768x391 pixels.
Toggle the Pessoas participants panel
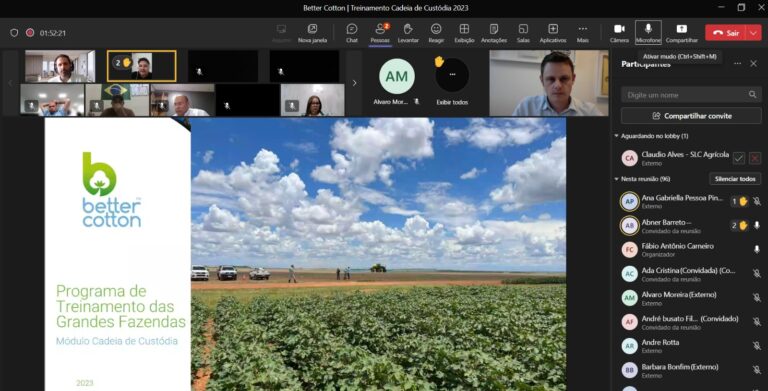point(380,33)
